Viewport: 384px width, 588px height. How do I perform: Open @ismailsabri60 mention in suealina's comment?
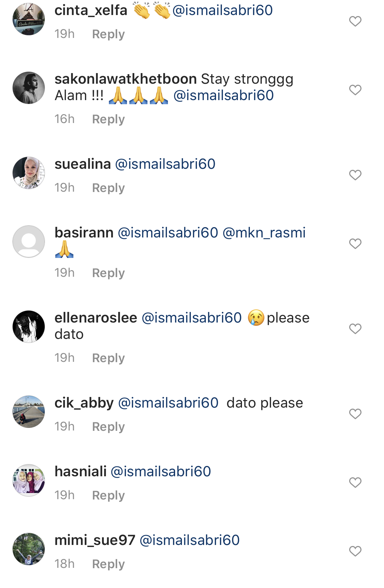click(x=165, y=164)
